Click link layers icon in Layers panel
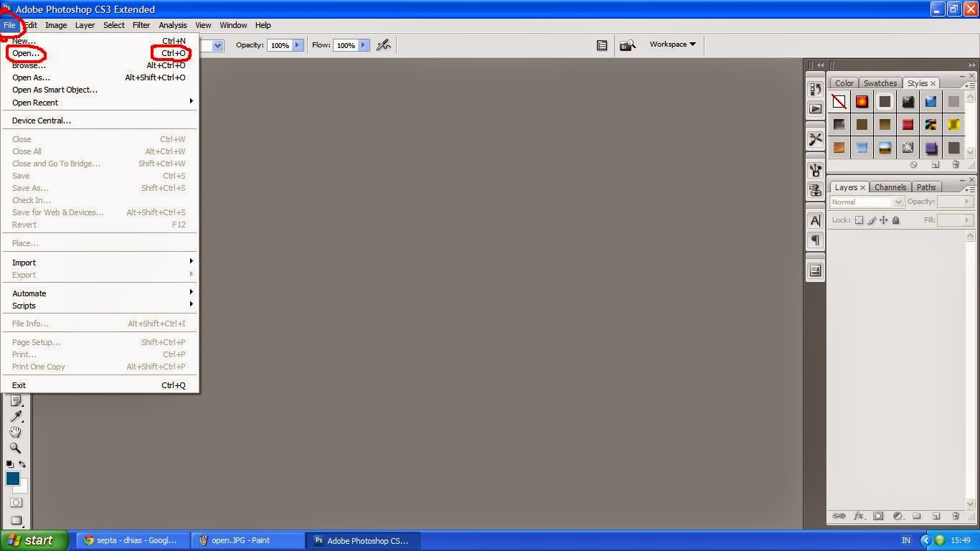The image size is (980, 551). [x=838, y=516]
